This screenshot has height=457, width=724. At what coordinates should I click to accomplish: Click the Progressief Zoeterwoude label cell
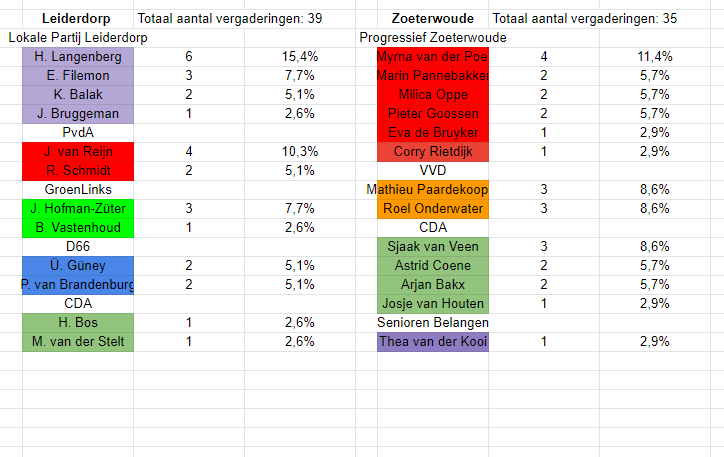coord(433,38)
